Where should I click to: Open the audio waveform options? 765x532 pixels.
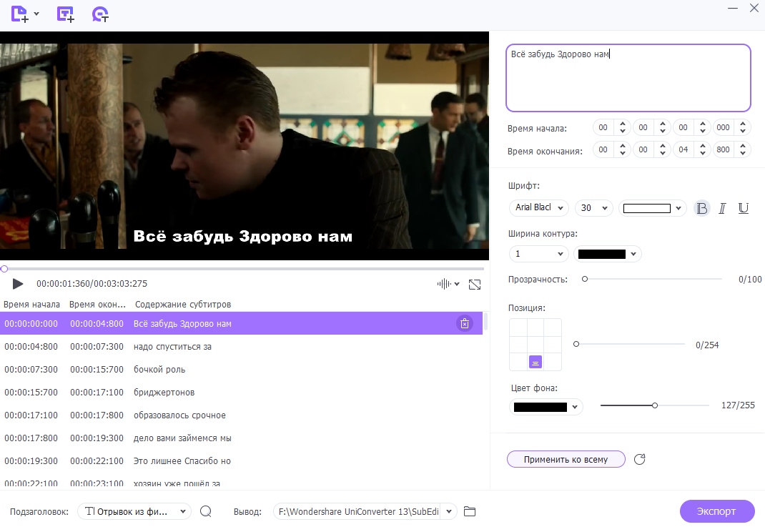click(444, 284)
